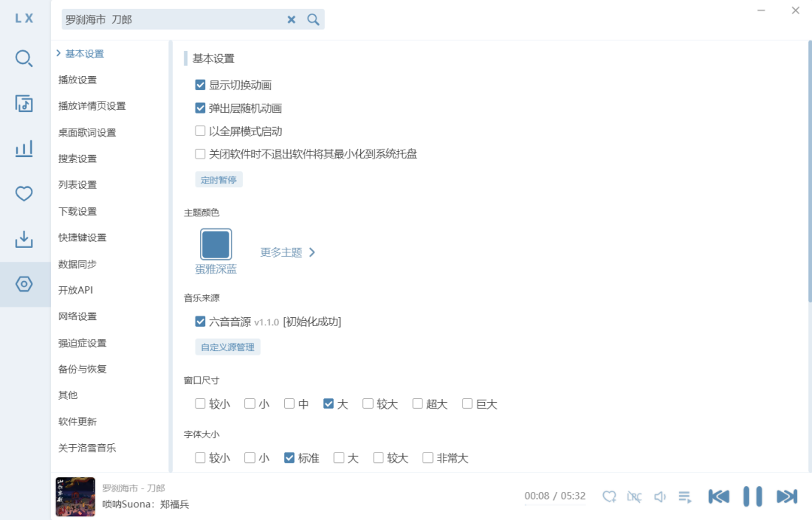Image resolution: width=812 pixels, height=520 pixels.
Task: Open 播放设置 settings section
Action: (77, 80)
